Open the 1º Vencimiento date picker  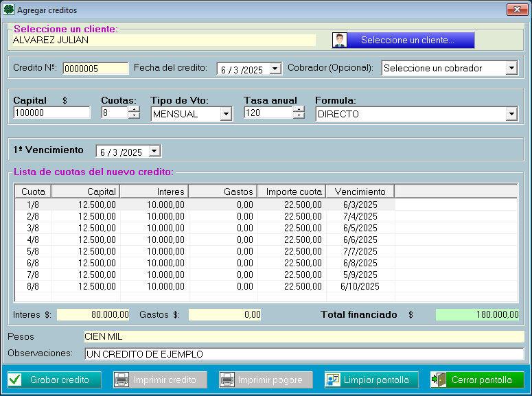[x=154, y=151]
